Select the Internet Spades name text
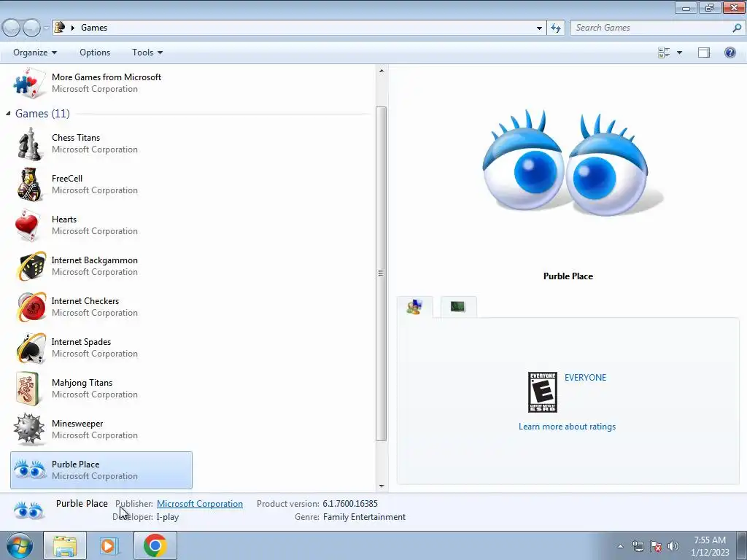 click(81, 342)
